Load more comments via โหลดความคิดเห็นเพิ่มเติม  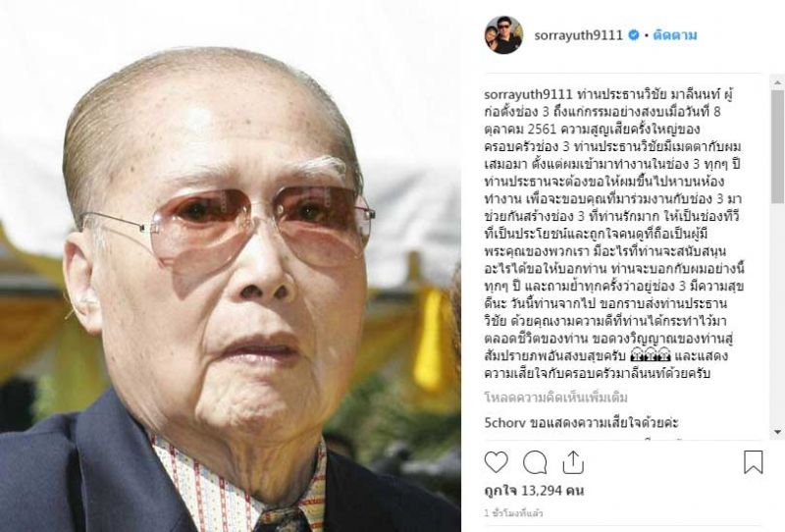pos(555,398)
